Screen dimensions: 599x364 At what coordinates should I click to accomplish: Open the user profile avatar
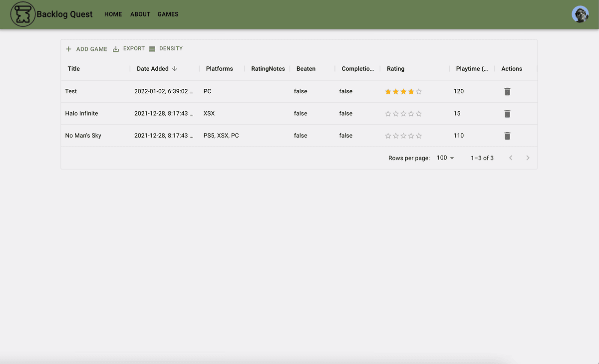click(x=580, y=14)
